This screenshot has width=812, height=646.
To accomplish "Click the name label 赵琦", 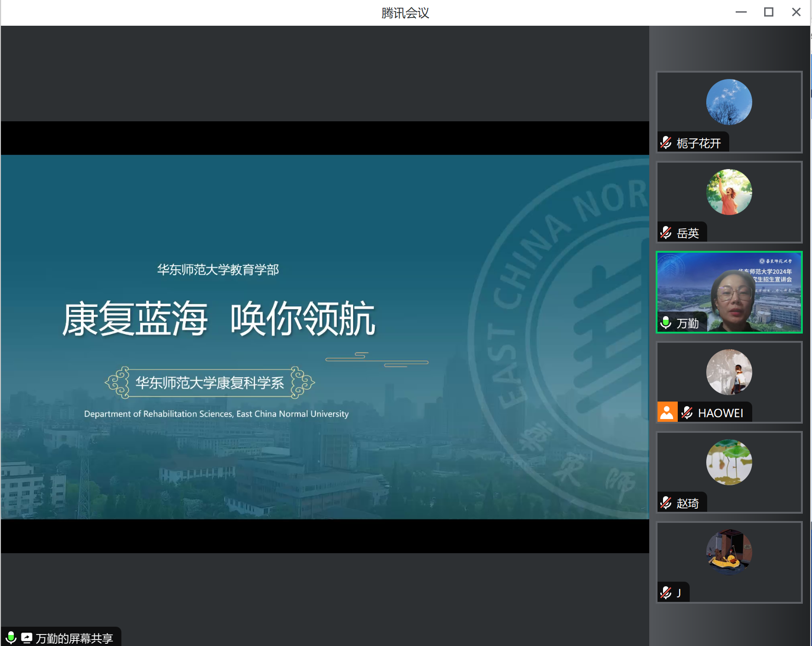I will (688, 504).
